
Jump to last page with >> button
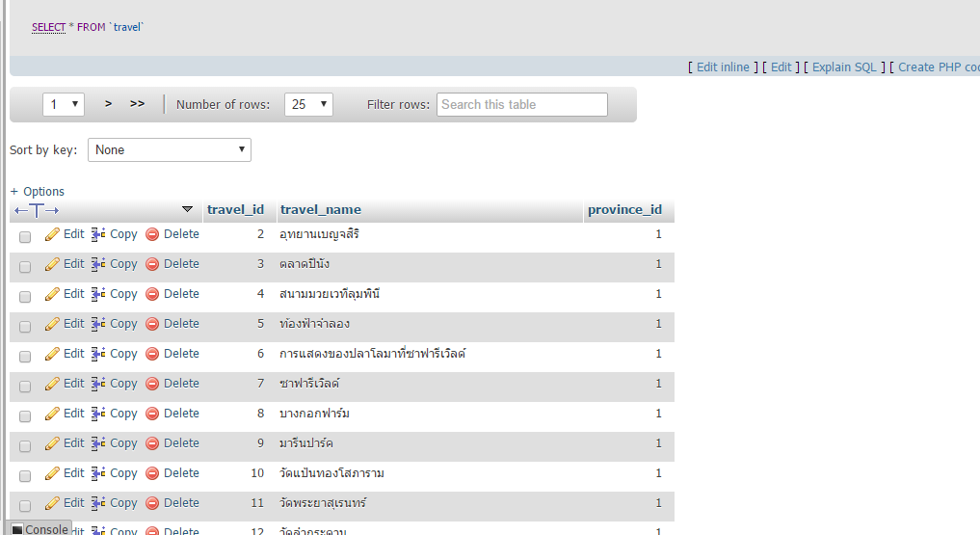point(137,104)
